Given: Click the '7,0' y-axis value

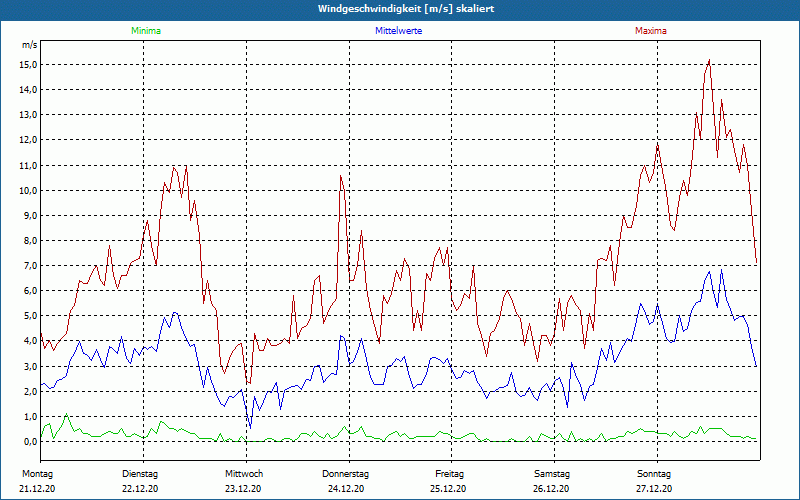Looking at the screenshot, I should 30,265.
